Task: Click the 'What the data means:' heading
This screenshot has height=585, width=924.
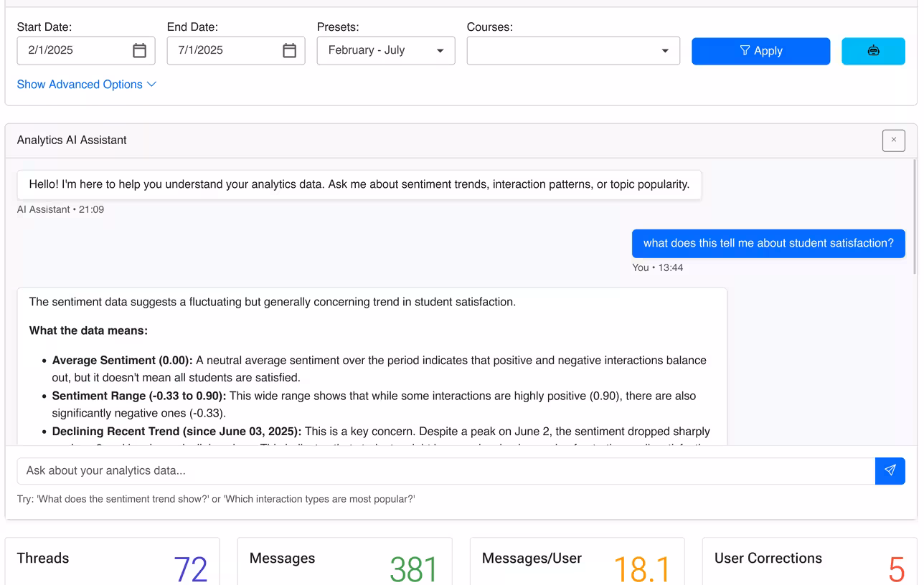Action: click(x=88, y=331)
